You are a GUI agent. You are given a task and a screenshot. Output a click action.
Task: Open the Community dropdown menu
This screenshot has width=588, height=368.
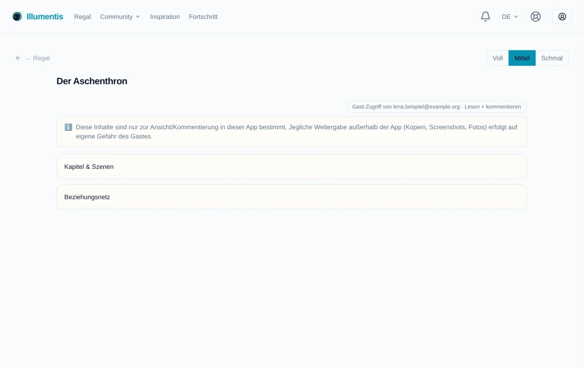(x=120, y=17)
